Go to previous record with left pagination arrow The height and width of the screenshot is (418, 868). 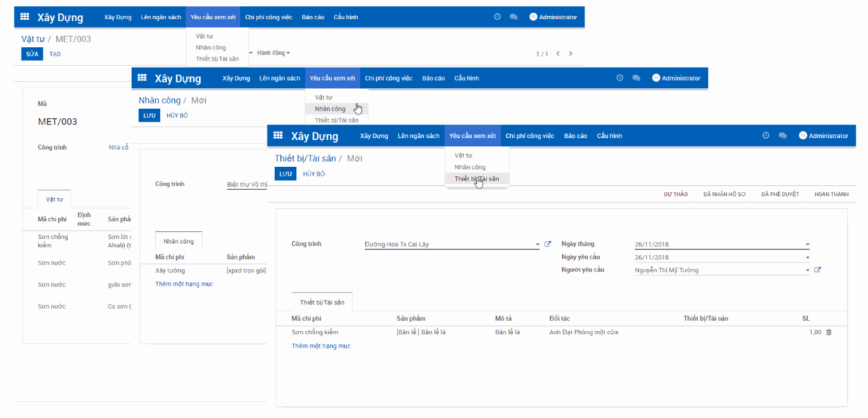coord(558,54)
